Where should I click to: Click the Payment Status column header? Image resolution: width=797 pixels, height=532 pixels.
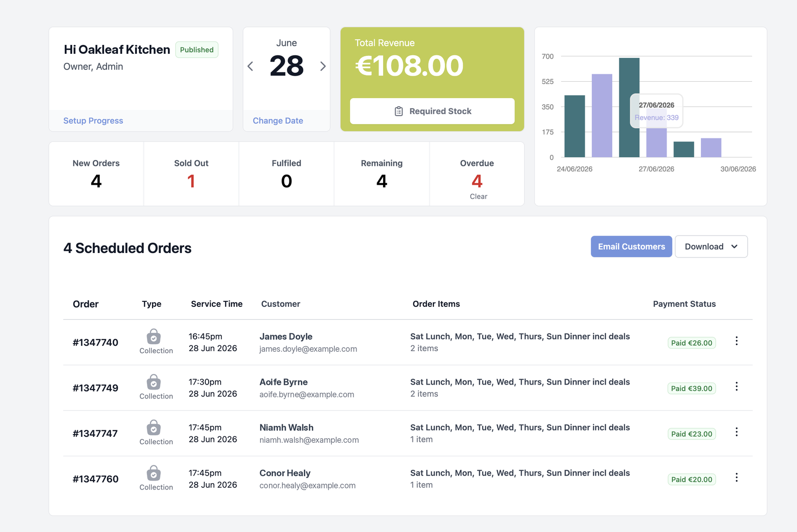684,304
